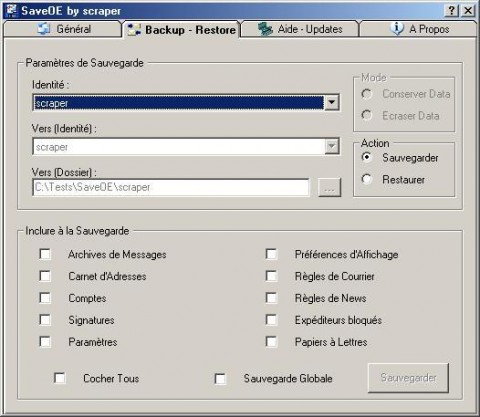Tick the Cocher Tous checkbox
Image resolution: width=480 pixels, height=417 pixels.
[60, 378]
